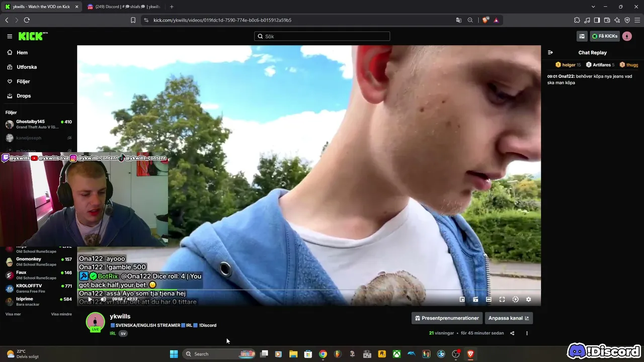The height and width of the screenshot is (362, 644).
Task: Open a new browser tab
Action: tap(172, 7)
